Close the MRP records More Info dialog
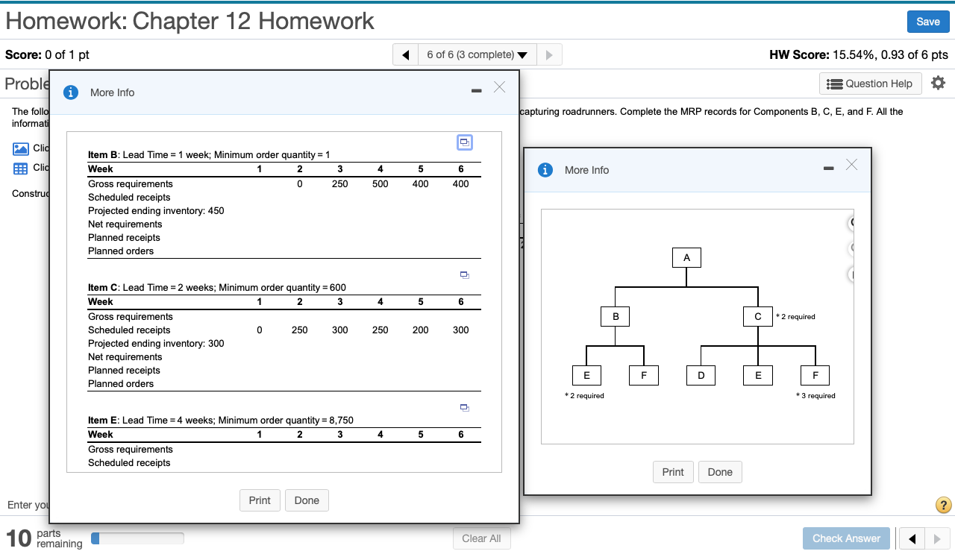This screenshot has width=955, height=560. click(499, 88)
